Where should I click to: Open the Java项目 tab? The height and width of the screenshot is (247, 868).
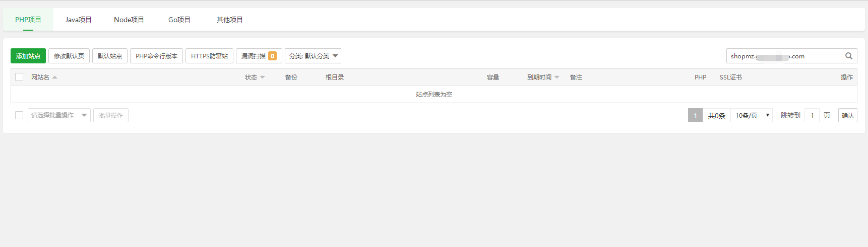[78, 20]
